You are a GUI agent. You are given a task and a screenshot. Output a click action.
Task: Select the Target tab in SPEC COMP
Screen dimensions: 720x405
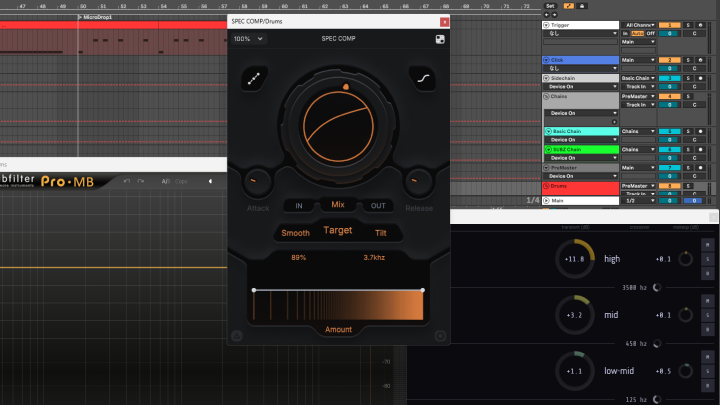click(338, 230)
